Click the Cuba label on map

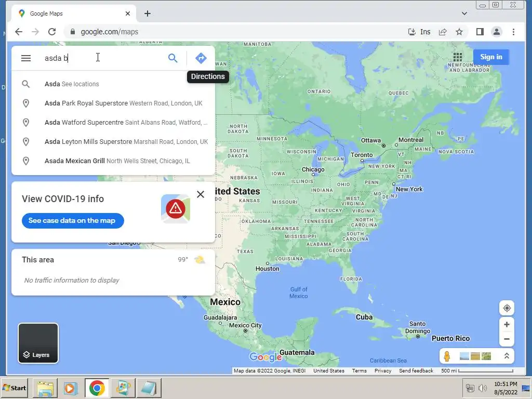364,317
